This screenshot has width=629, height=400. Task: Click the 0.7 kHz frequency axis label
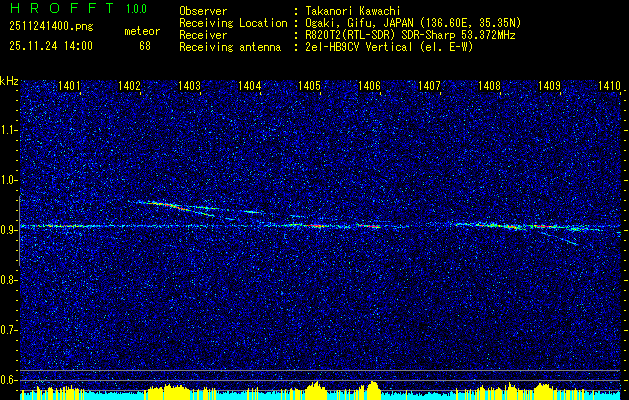coord(8,330)
